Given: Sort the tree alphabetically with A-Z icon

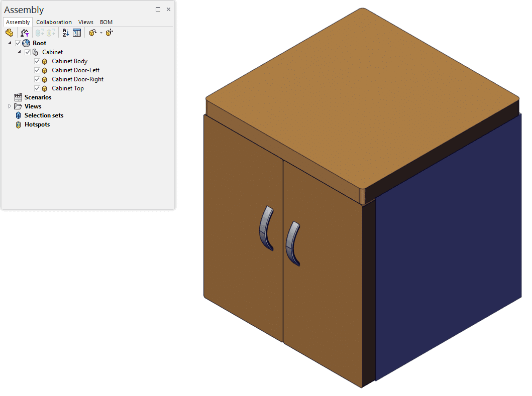Looking at the screenshot, I should tap(65, 33).
